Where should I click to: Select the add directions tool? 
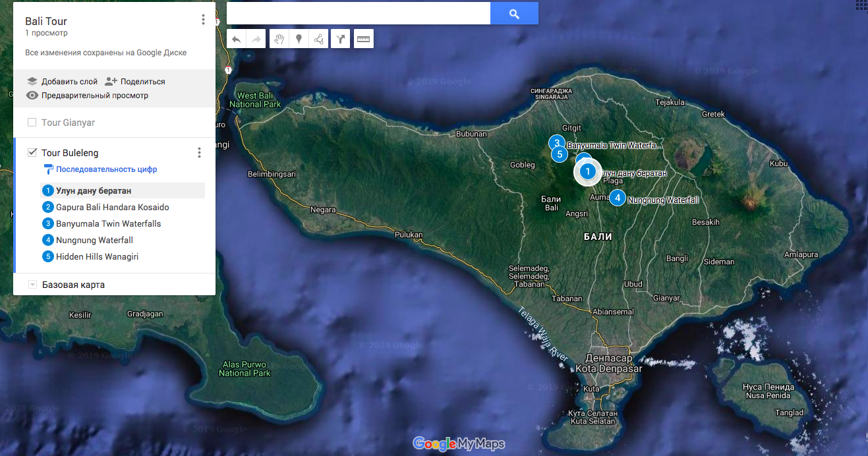click(340, 40)
